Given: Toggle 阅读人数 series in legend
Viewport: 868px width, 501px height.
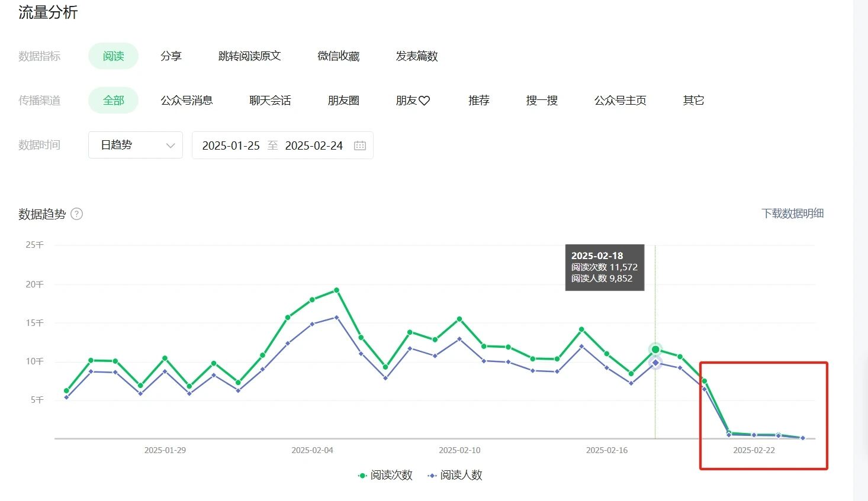Looking at the screenshot, I should point(455,475).
